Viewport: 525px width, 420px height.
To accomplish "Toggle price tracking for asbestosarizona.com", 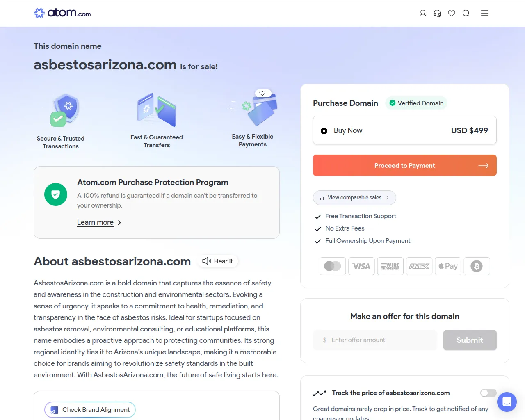I will tap(488, 393).
